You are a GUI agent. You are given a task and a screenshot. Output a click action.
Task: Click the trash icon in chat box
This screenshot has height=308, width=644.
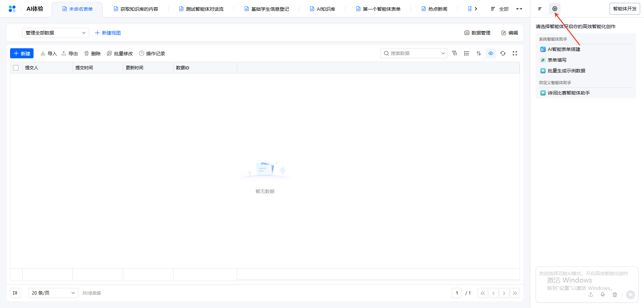(x=615, y=295)
